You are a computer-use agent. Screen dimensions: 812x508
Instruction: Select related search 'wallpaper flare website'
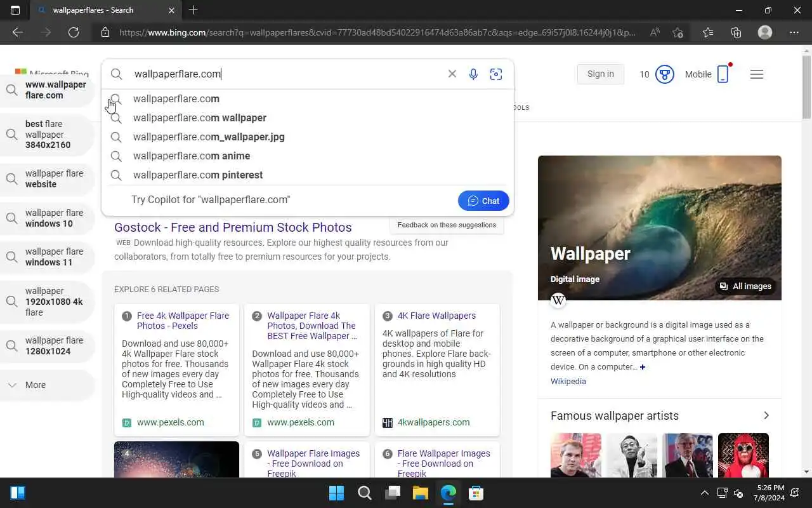(47, 179)
